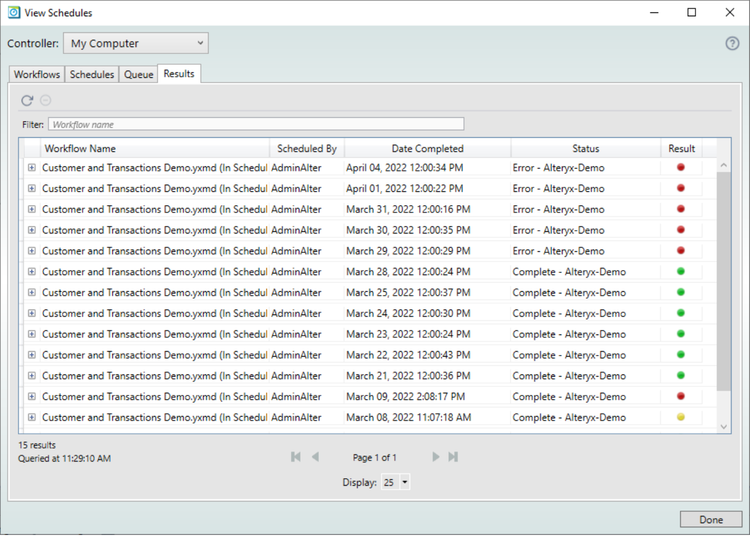750x536 pixels.
Task: Click the scrollbar down arrow
Action: [x=724, y=427]
